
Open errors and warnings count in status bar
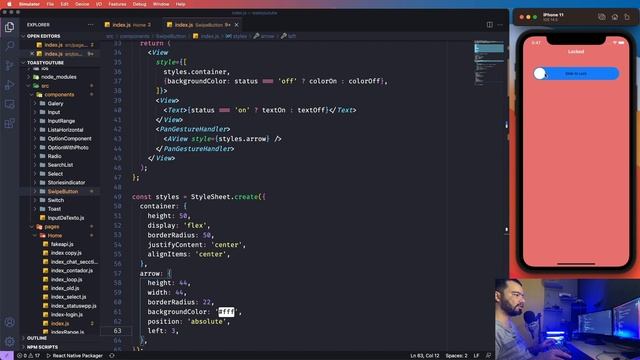28,356
